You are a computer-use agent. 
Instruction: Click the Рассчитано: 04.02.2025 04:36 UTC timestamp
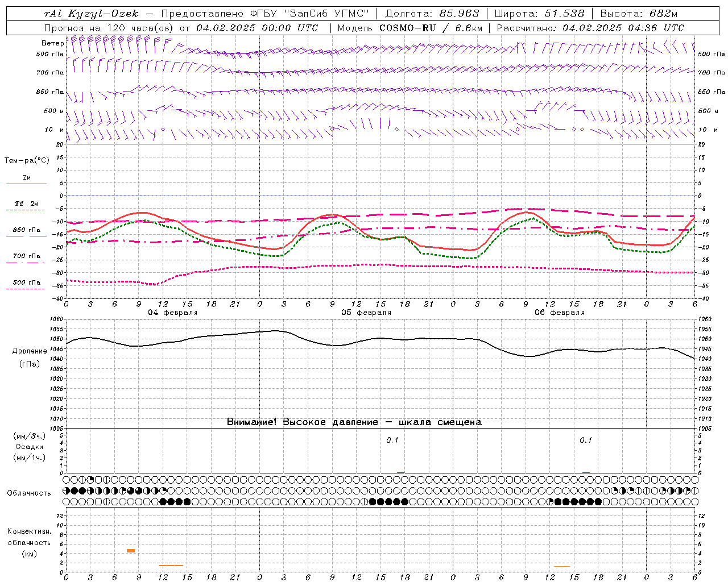point(591,28)
